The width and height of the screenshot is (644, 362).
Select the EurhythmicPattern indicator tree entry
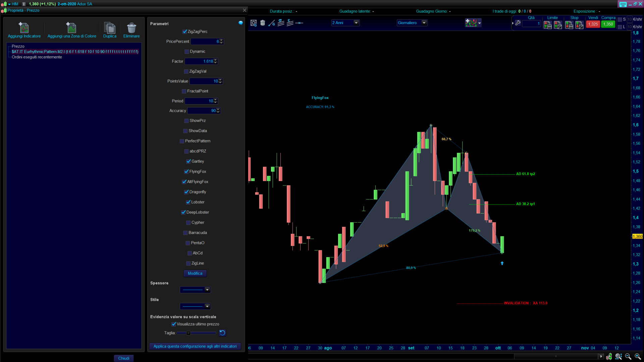click(75, 52)
